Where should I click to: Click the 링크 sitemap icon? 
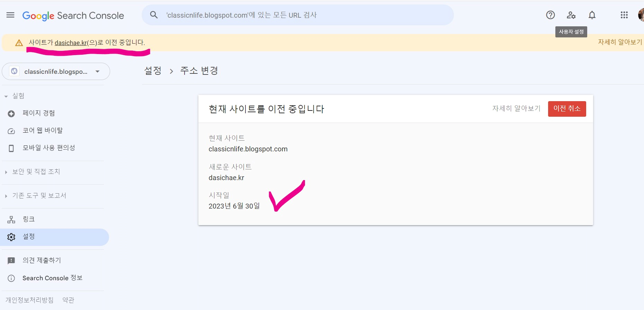coord(11,220)
